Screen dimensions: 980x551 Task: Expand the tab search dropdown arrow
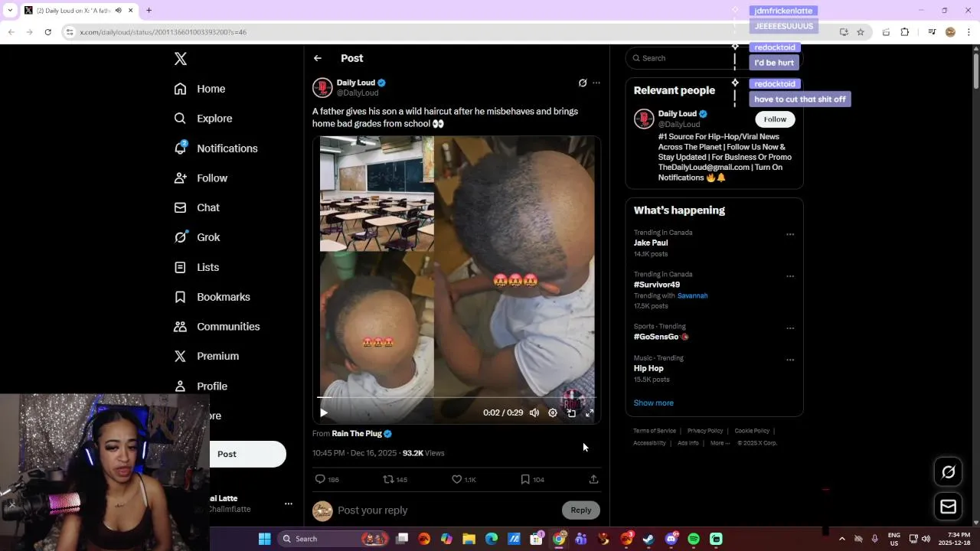point(10,11)
